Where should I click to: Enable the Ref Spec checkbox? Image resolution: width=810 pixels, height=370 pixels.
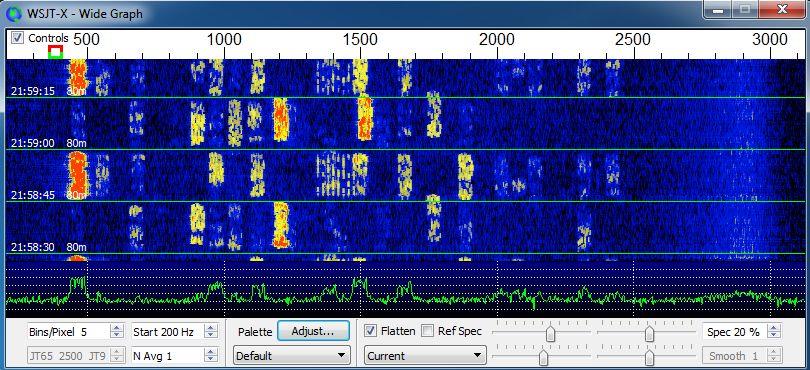tap(428, 331)
